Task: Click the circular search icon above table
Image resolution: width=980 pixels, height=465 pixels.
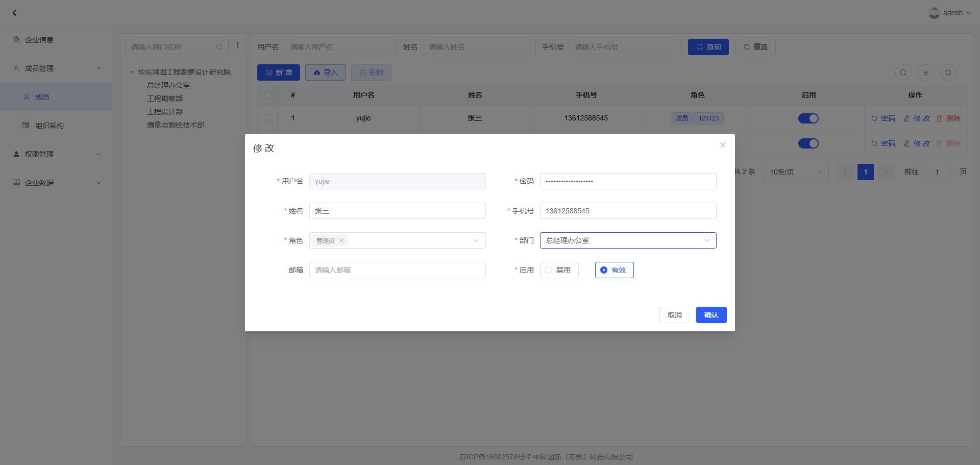Action: [903, 72]
